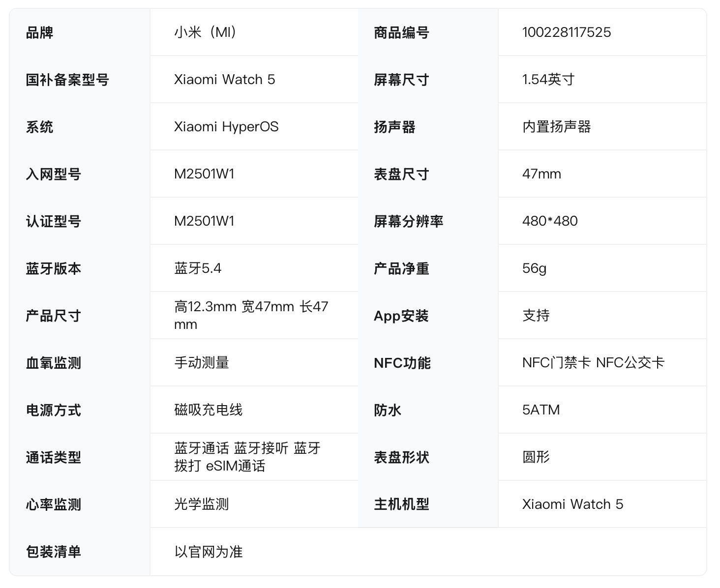Click the 品牌 label cell
Screen dimensions: 720x588
tap(40, 33)
